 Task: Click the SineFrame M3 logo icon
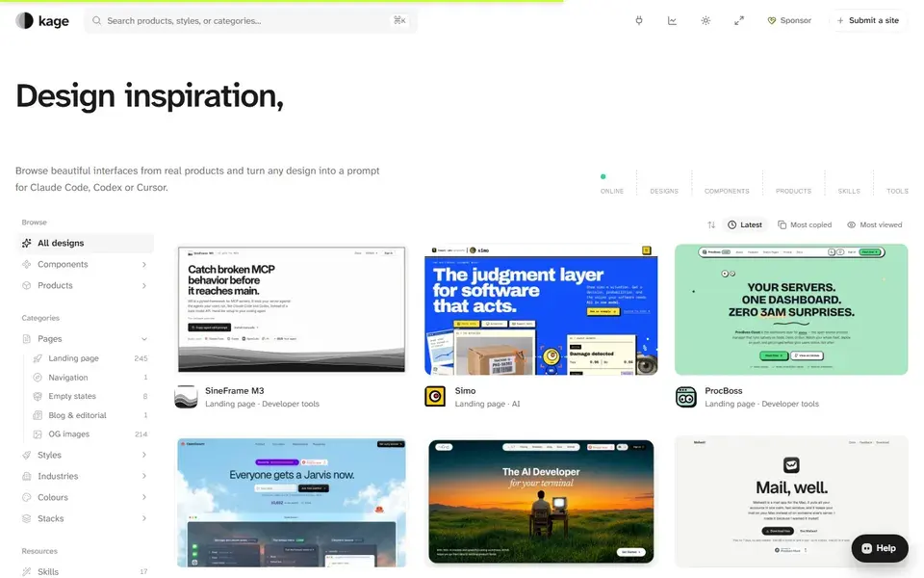pyautogui.click(x=186, y=397)
